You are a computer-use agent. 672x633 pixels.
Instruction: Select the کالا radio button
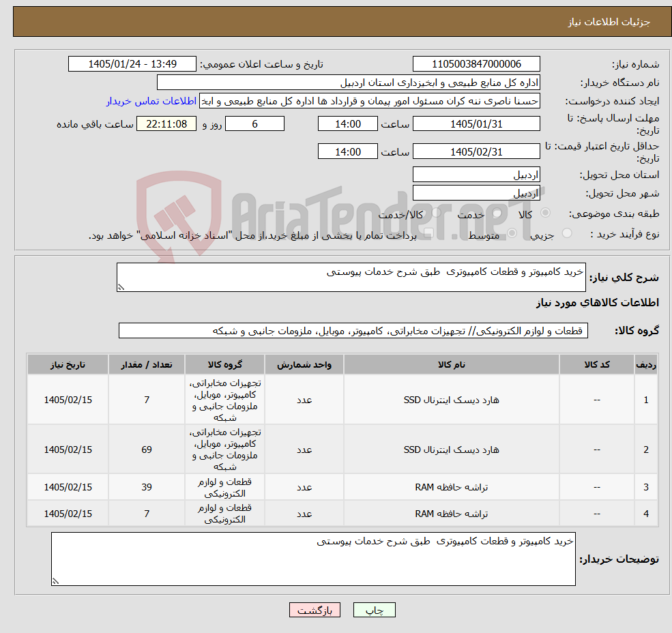pyautogui.click(x=546, y=213)
